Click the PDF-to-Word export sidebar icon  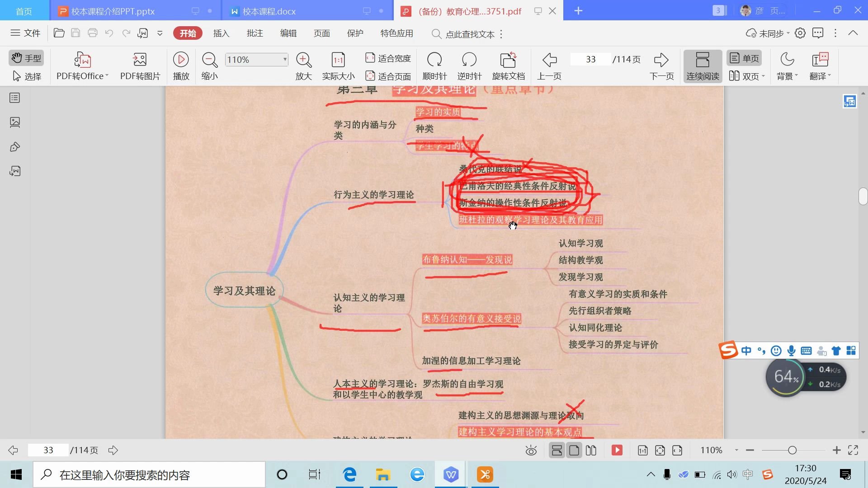(x=15, y=171)
